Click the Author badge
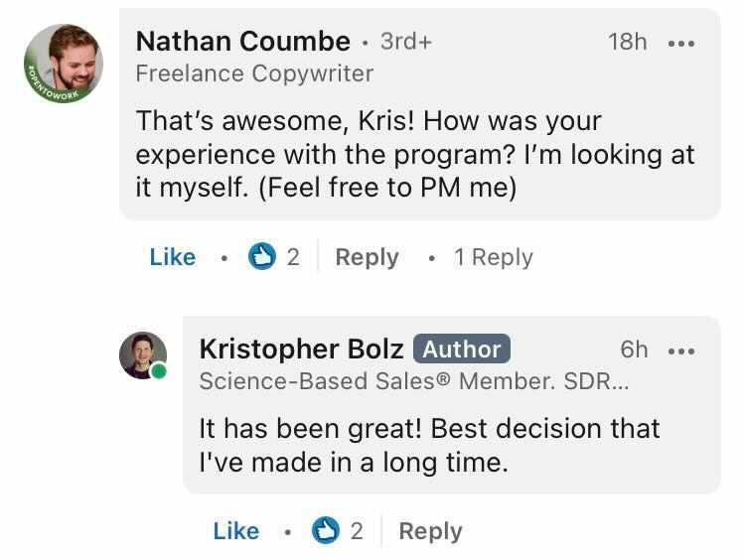This screenshot has height=560, width=745. tap(461, 350)
